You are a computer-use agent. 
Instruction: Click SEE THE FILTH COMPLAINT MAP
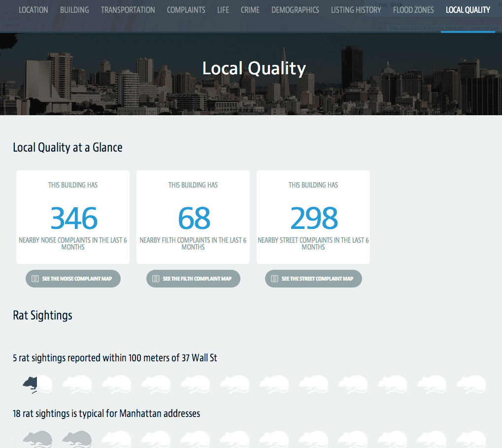coord(193,278)
